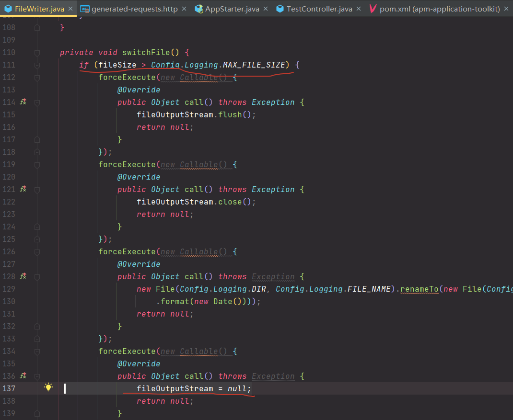Click the Exception type on line 114

[x=273, y=102]
